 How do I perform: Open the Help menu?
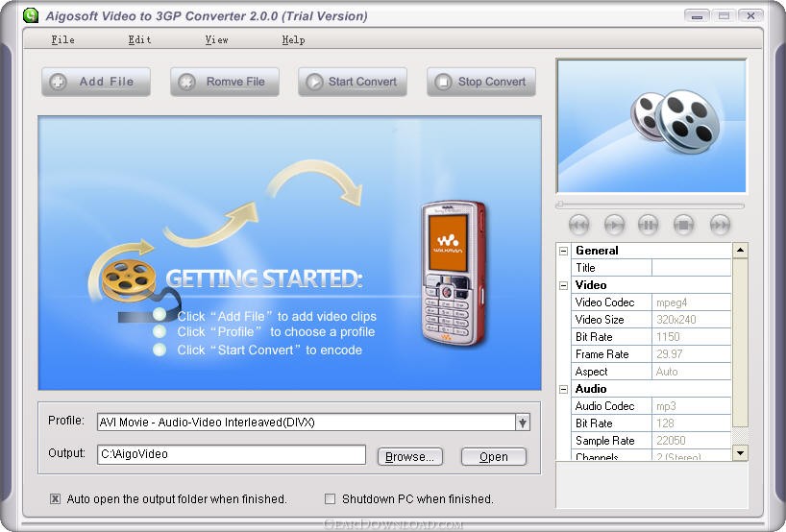(x=293, y=39)
